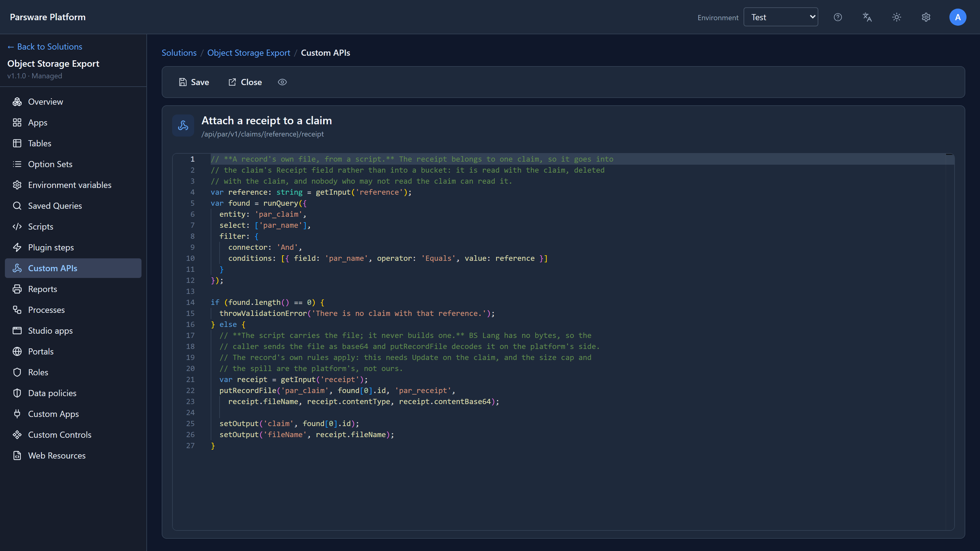Image resolution: width=980 pixels, height=551 pixels.
Task: Toggle the light/dark theme sun icon
Action: click(897, 17)
